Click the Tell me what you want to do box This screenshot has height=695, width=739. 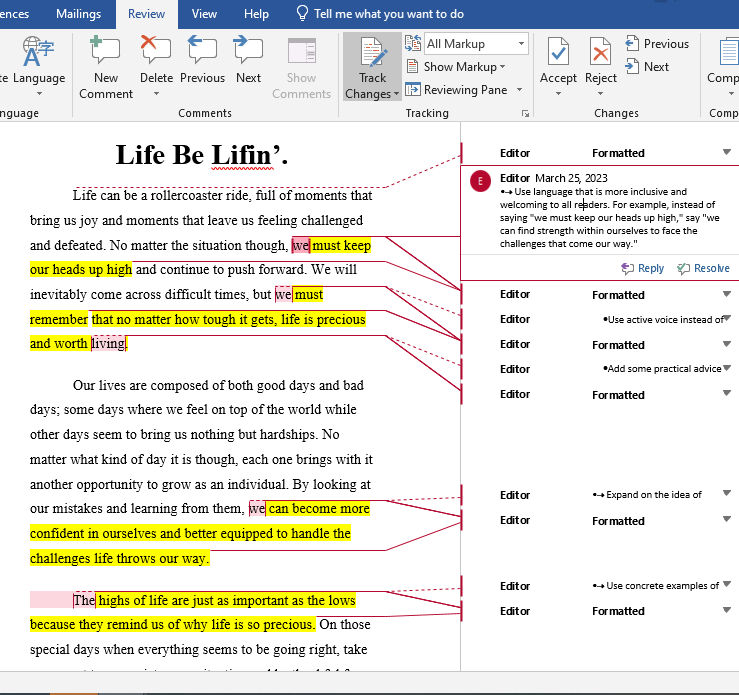click(x=388, y=14)
